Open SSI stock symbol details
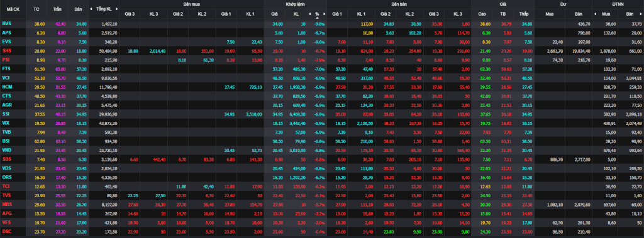The width and height of the screenshot is (644, 238). 6,114
